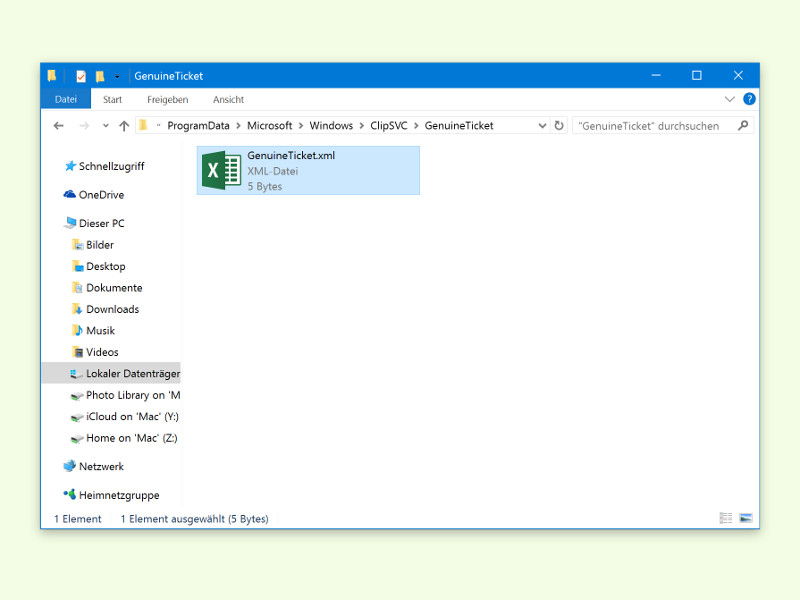Select Lokaler Datenträger drive

point(111,373)
